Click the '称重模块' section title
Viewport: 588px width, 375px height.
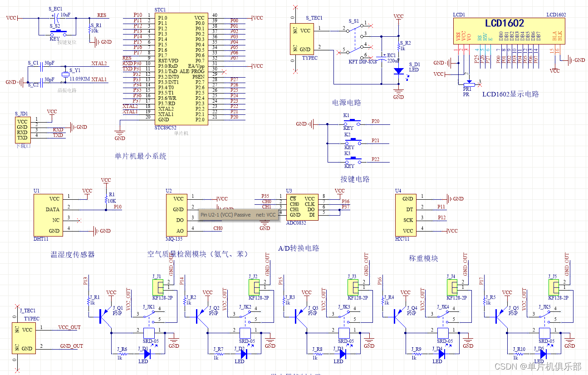424,258
